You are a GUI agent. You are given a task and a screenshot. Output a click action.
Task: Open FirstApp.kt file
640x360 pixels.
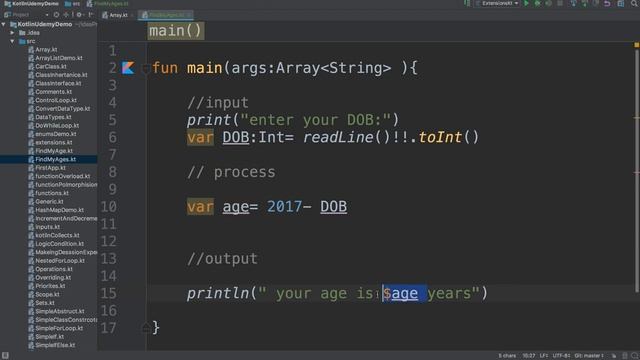pyautogui.click(x=50, y=168)
